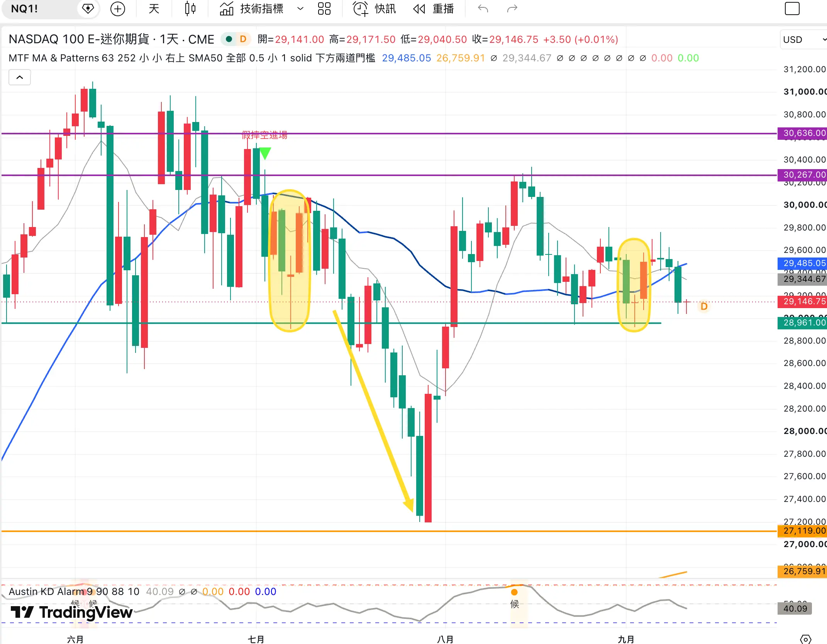Click the 30,267.00 purple price label
This screenshot has height=644, width=827.
802,175
